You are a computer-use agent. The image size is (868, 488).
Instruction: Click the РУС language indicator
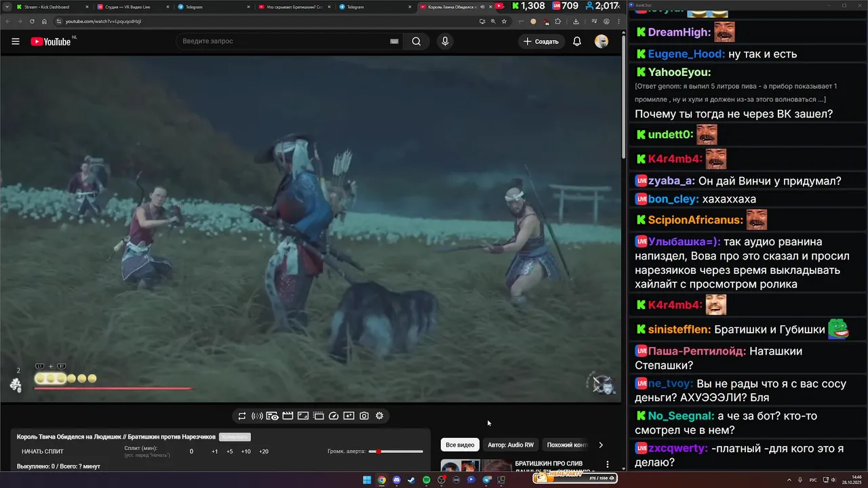[x=813, y=480]
